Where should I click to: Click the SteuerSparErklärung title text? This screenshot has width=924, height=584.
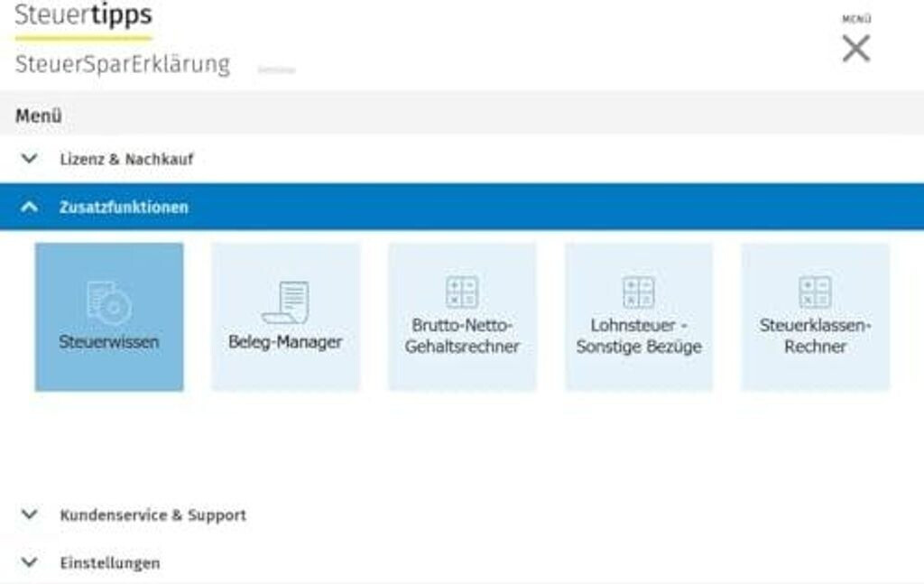123,65
